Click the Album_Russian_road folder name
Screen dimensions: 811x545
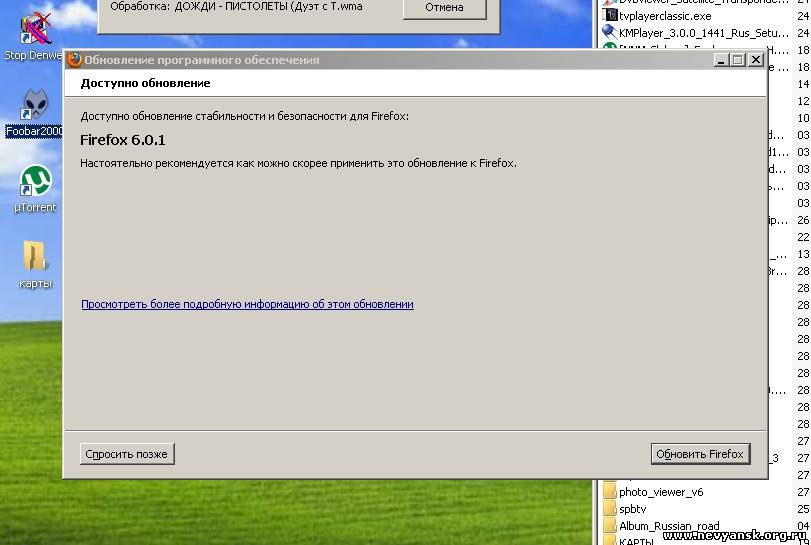pos(669,526)
